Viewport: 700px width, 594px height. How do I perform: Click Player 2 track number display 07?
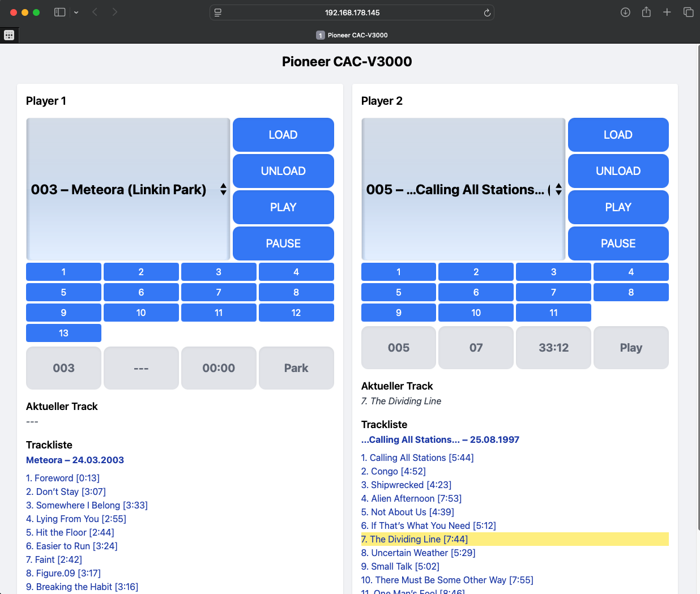pyautogui.click(x=476, y=348)
